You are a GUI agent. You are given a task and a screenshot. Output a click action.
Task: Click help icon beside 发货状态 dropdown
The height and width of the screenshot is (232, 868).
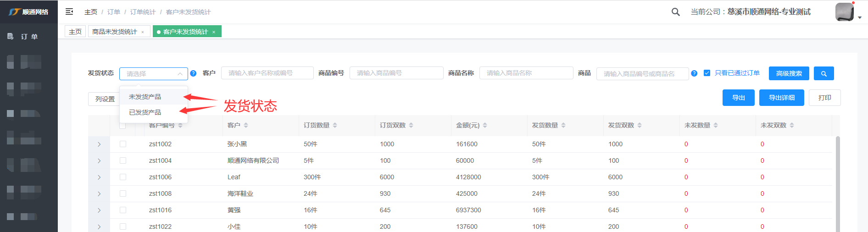[x=193, y=73]
